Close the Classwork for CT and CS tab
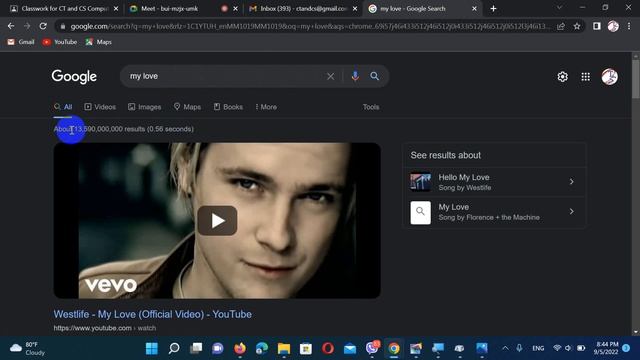 [x=116, y=9]
